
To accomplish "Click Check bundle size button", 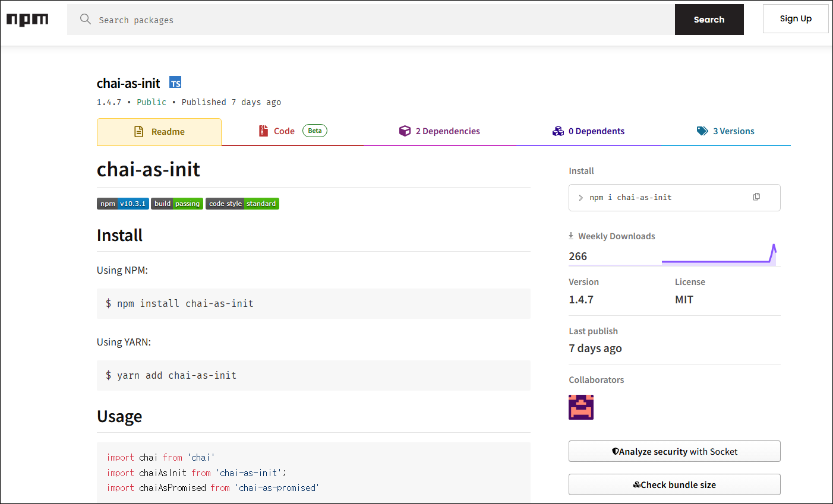I will tap(674, 484).
